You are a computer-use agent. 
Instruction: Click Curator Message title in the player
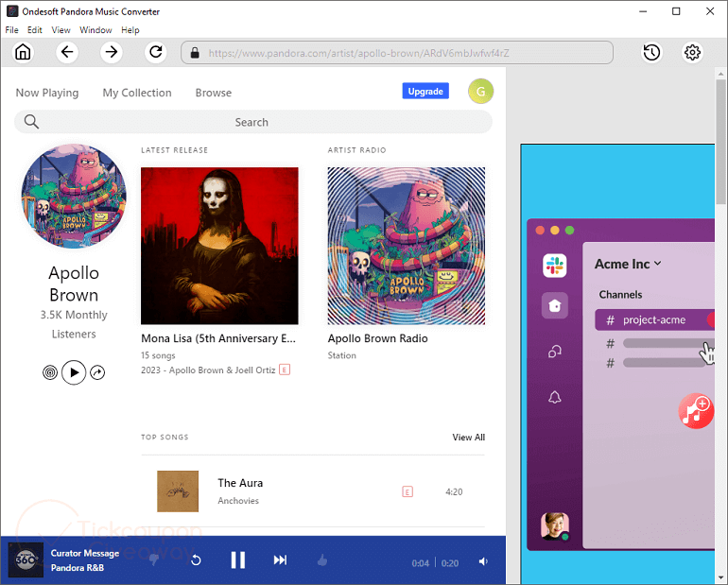click(x=84, y=553)
